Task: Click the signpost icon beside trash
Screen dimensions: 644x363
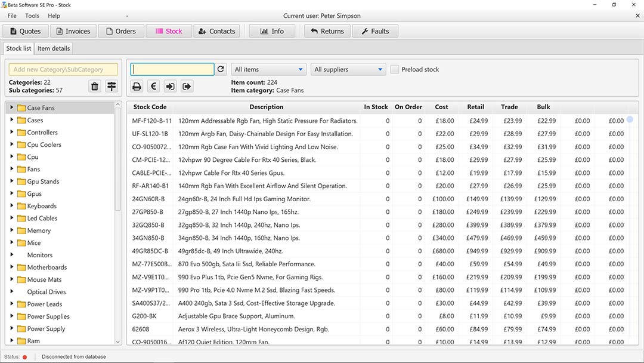Action: (112, 87)
